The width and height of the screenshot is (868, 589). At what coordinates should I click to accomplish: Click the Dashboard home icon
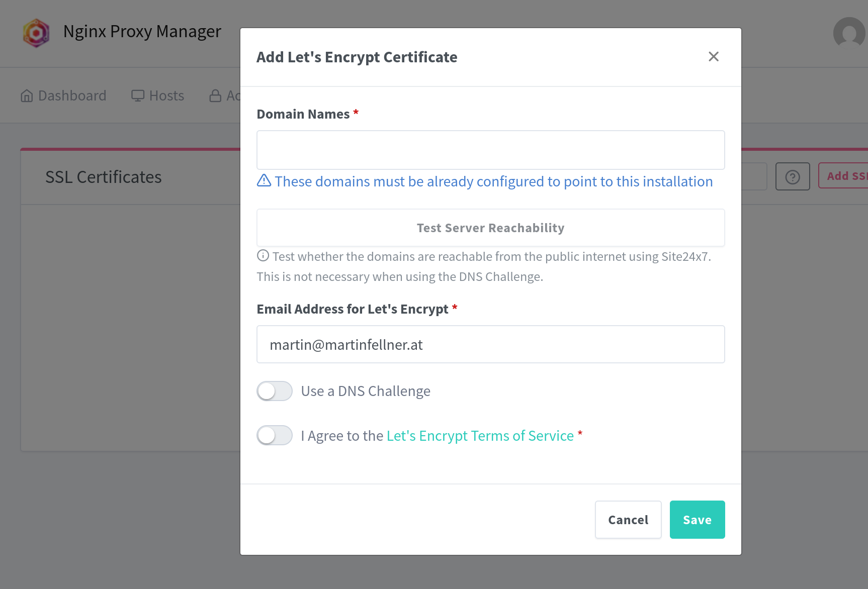pos(27,95)
